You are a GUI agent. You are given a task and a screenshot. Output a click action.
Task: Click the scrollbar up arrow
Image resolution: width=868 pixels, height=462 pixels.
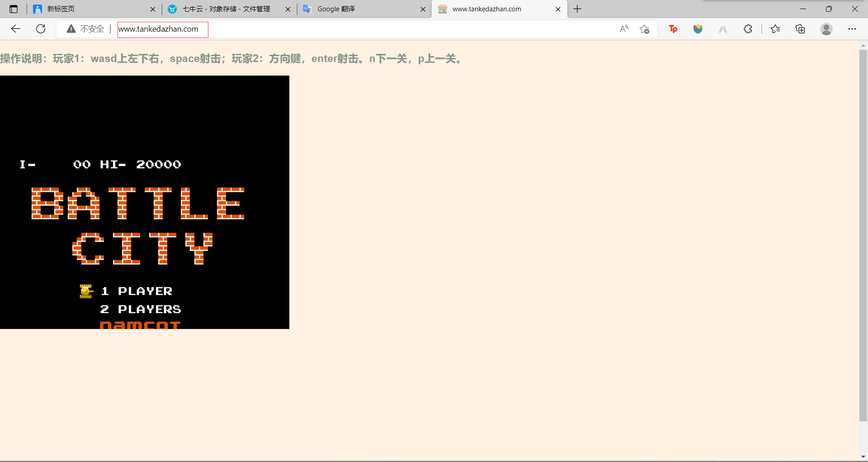[x=863, y=45]
